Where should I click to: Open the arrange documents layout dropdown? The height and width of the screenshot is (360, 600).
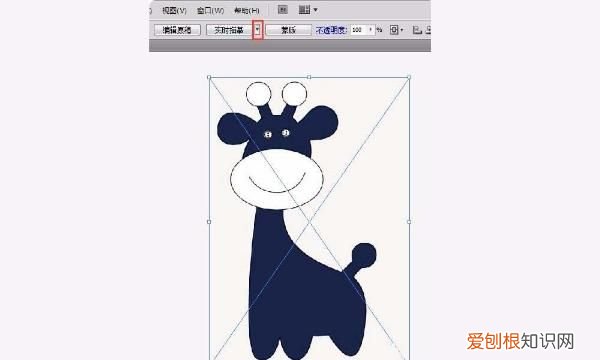308,10
